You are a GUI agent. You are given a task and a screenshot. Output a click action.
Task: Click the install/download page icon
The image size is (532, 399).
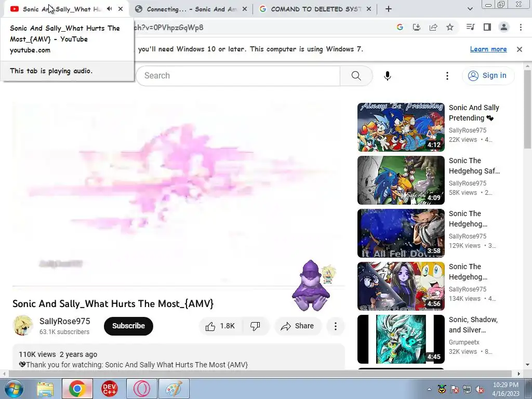click(x=416, y=27)
